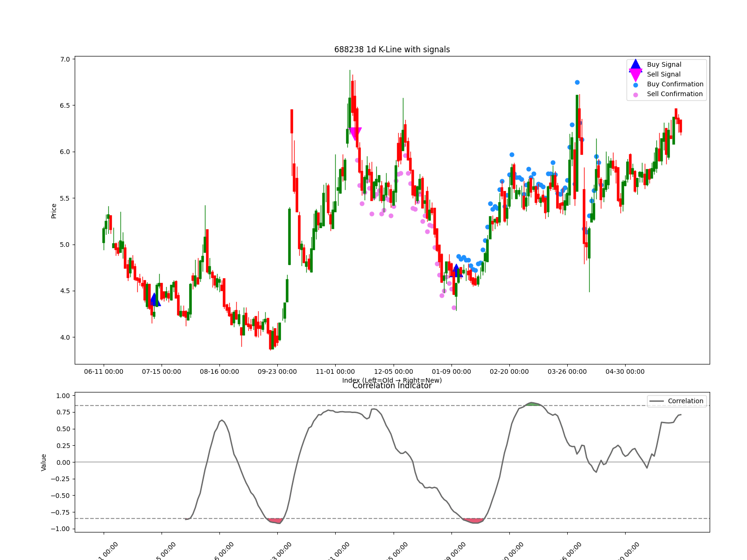The height and width of the screenshot is (560, 747).
Task: Click the '0.25' correlation tick label
Action: [63, 446]
